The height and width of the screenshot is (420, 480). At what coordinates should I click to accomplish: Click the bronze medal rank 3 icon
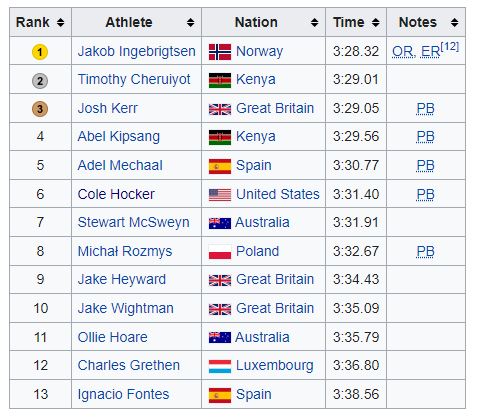click(40, 109)
